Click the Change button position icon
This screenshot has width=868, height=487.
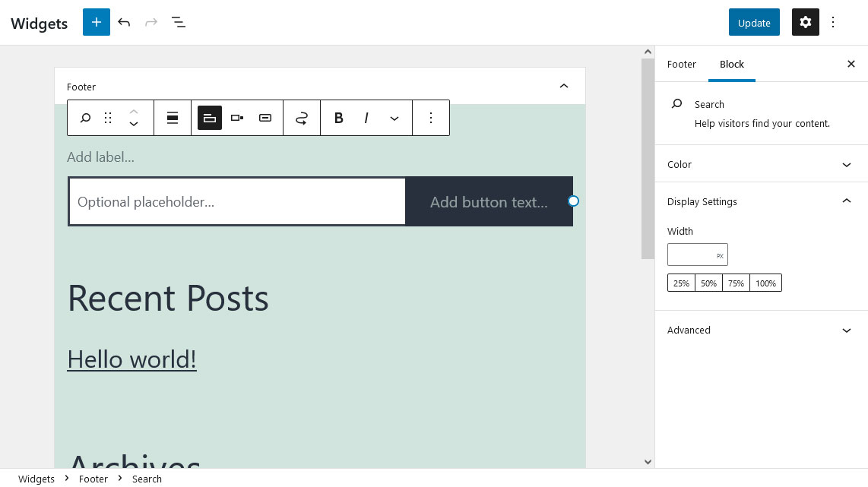coord(236,118)
